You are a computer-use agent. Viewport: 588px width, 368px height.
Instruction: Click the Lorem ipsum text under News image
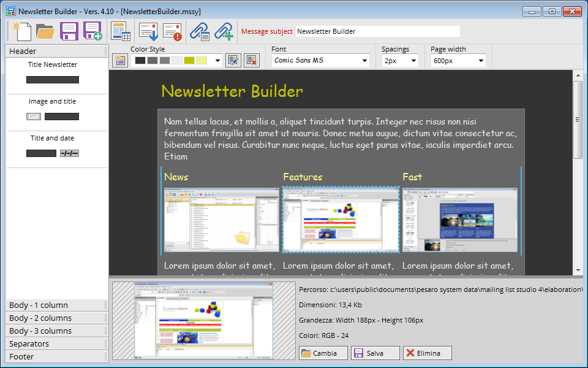[220, 266]
